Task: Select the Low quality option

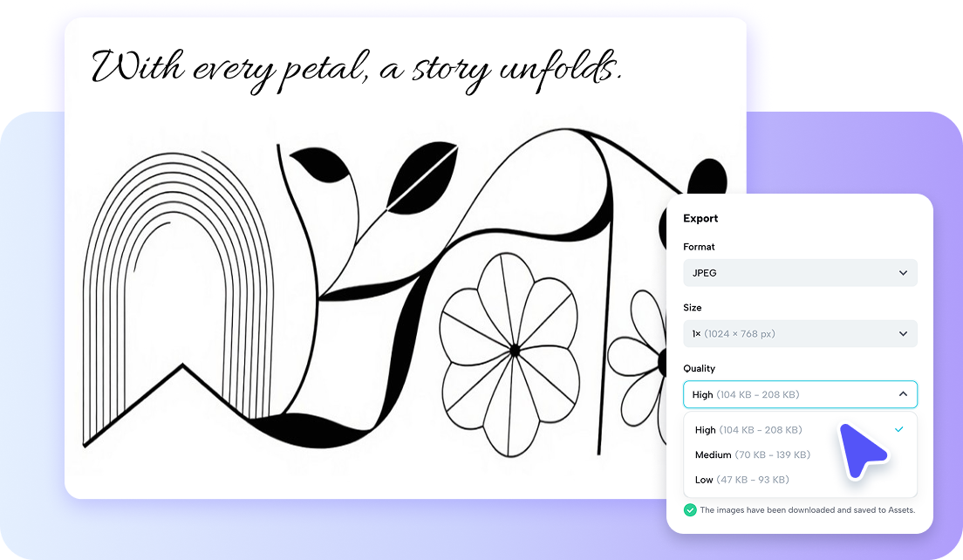Action: coord(741,479)
